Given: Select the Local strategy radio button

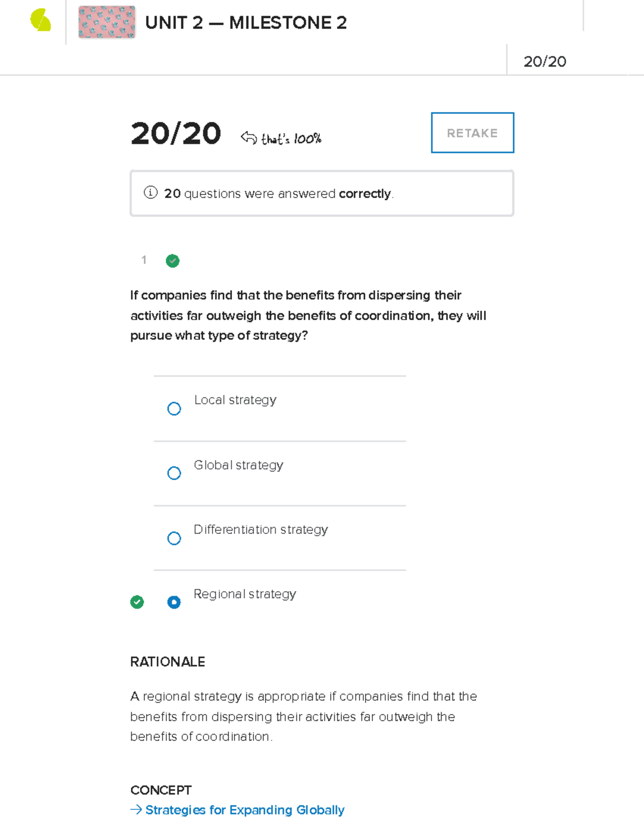Looking at the screenshot, I should coord(174,409).
